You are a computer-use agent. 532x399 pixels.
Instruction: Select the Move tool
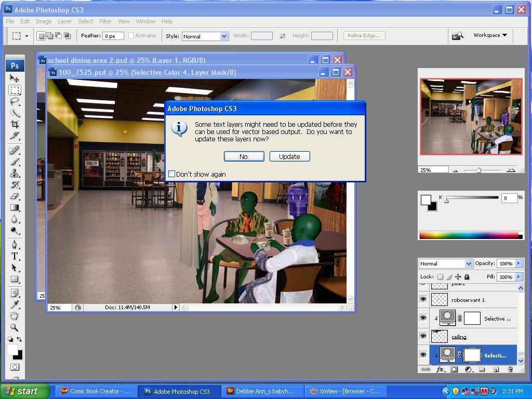point(15,78)
